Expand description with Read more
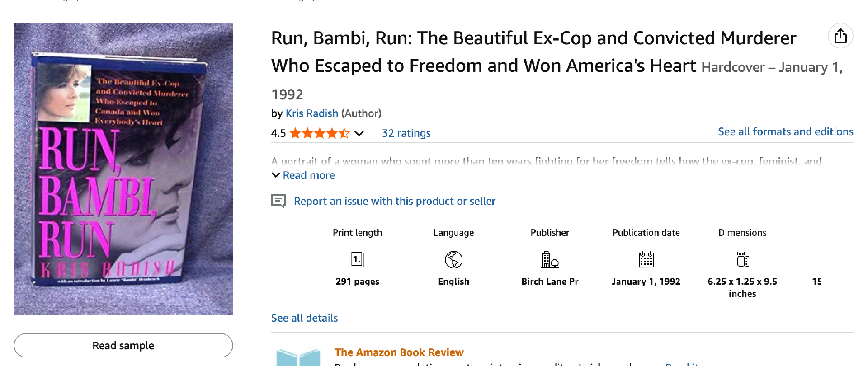 coord(308,175)
